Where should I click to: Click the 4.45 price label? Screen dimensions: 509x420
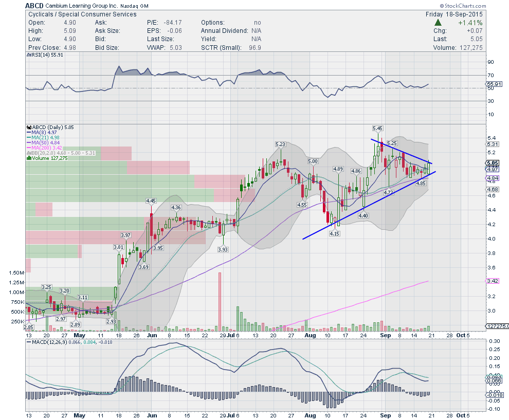(151, 201)
